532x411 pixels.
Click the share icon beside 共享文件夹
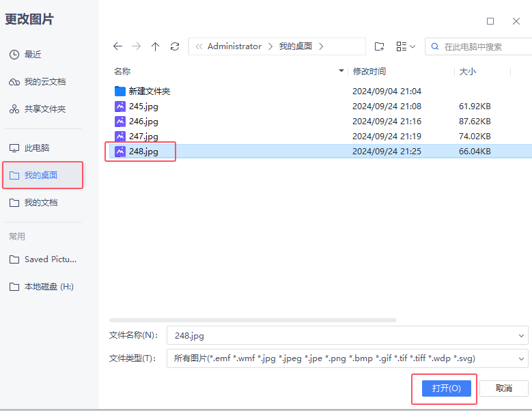click(x=14, y=109)
